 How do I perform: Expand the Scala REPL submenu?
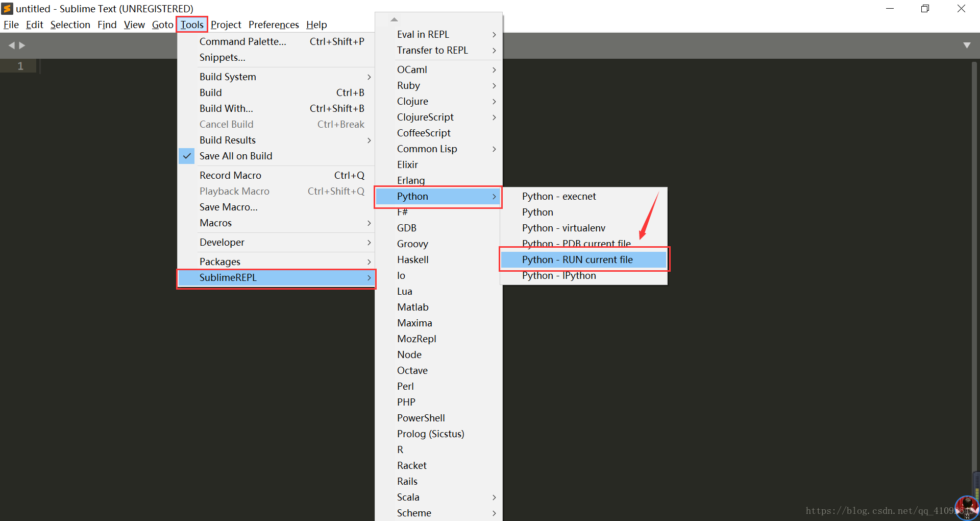click(x=438, y=497)
